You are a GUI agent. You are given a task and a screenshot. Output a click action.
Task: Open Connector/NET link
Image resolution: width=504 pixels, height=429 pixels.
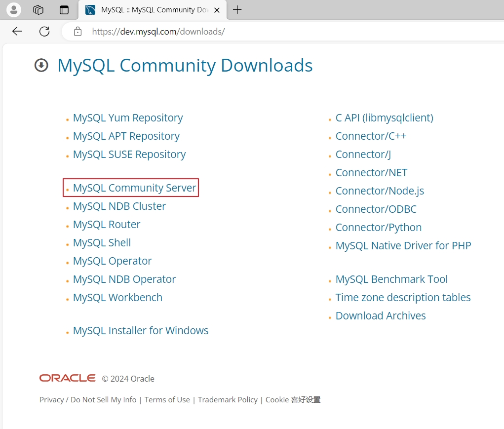click(371, 173)
